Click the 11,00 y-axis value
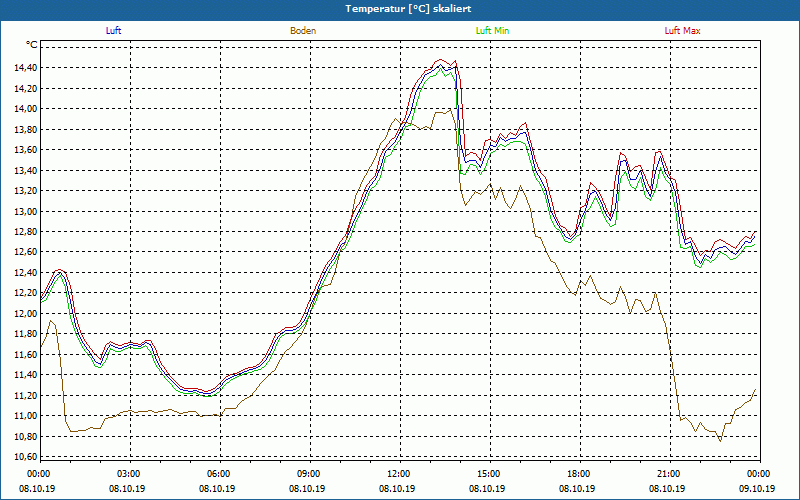This screenshot has height=500, width=800. 26,416
